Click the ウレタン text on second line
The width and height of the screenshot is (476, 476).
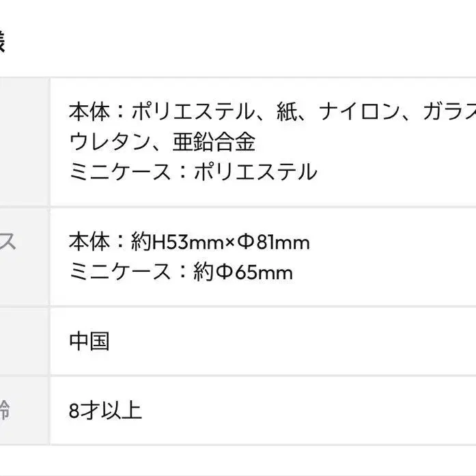[x=110, y=142]
